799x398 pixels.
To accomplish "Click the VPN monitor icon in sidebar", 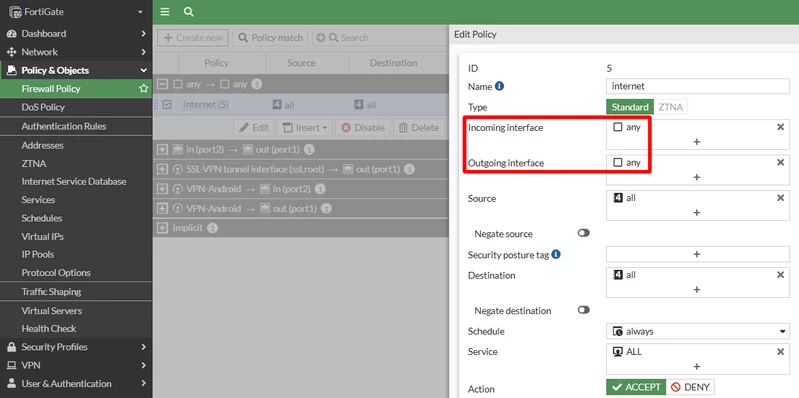I will click(11, 365).
